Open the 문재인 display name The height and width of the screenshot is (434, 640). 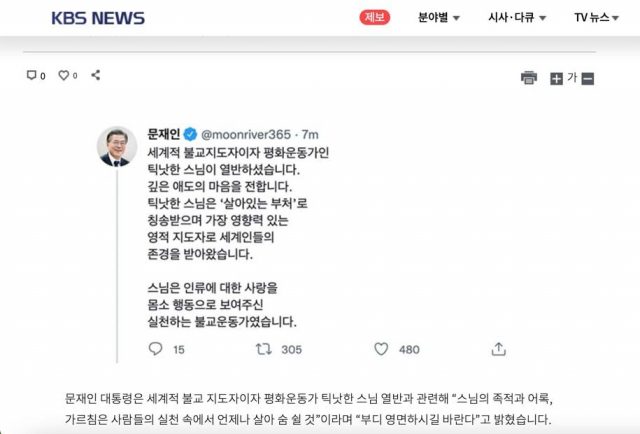coord(164,134)
